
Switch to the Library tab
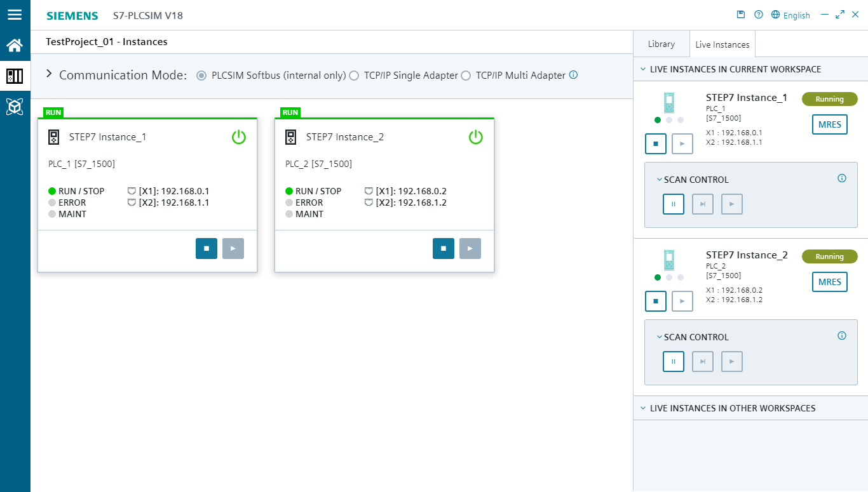pos(661,44)
